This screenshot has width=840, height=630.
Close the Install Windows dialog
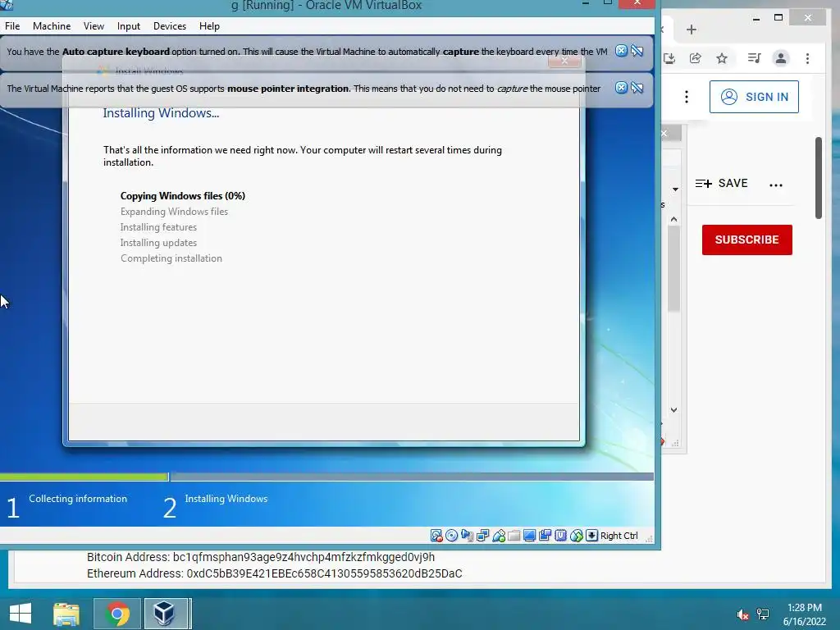(564, 61)
